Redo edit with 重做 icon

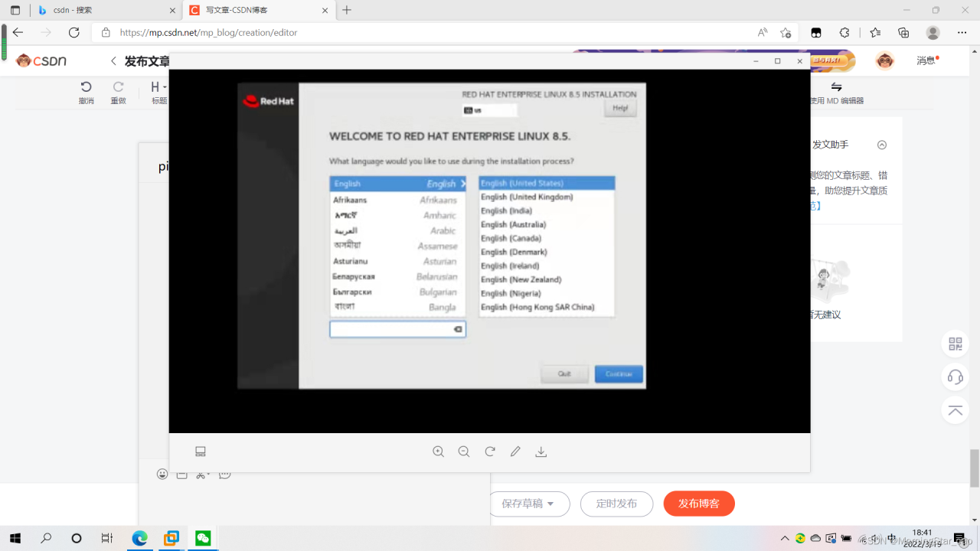(x=118, y=93)
